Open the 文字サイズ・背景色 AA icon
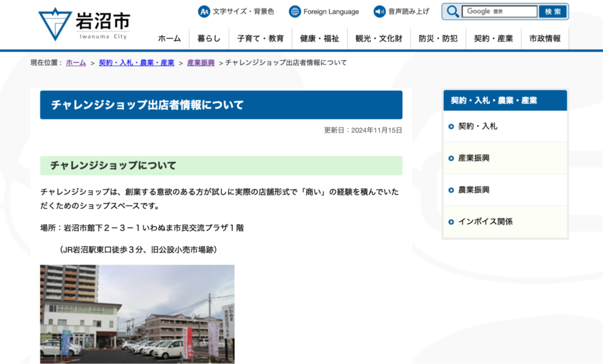 click(x=204, y=11)
